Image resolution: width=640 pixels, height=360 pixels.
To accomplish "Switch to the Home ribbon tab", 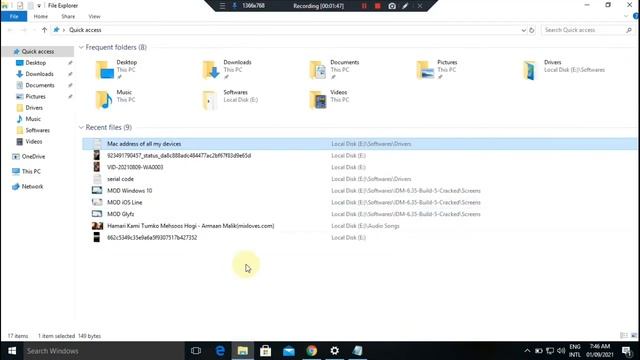I will click(40, 16).
